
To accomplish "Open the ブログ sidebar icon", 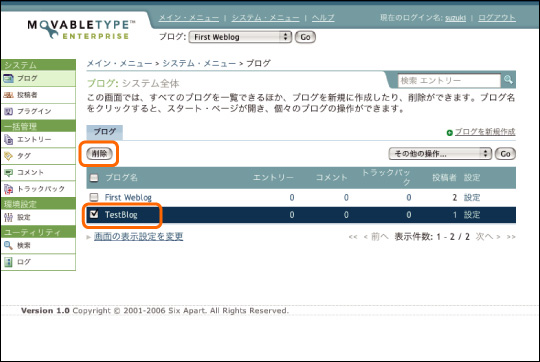I will 8,78.
